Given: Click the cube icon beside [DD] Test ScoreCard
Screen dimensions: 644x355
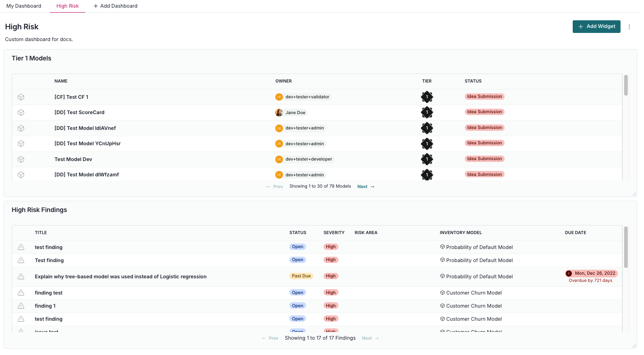Looking at the screenshot, I should (x=21, y=112).
